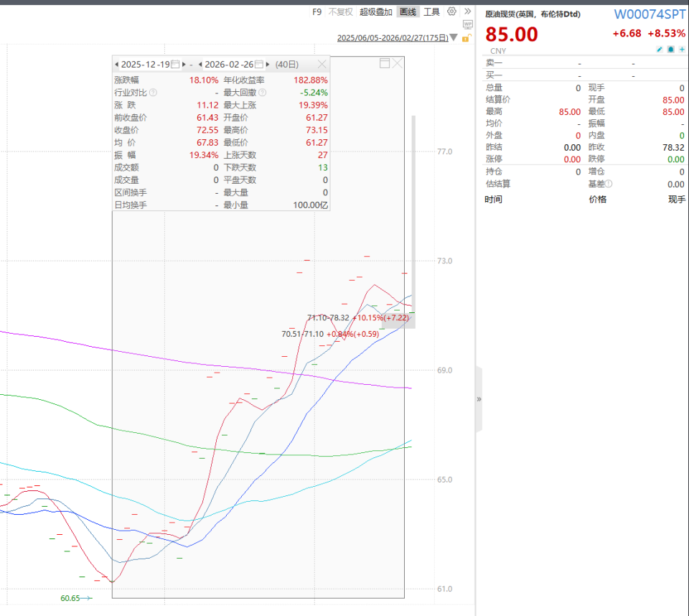Click the 2025/06/05-2026/02/27 date range link

coord(393,38)
